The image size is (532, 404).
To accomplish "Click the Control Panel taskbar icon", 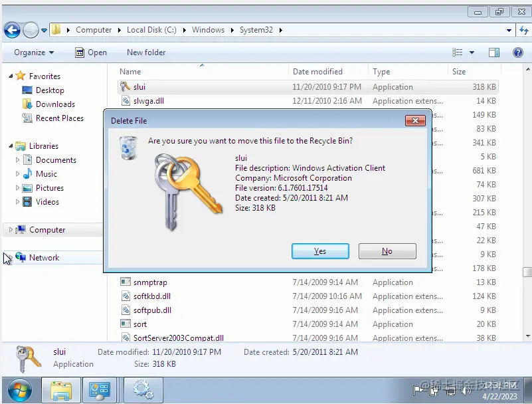I will coord(100,391).
